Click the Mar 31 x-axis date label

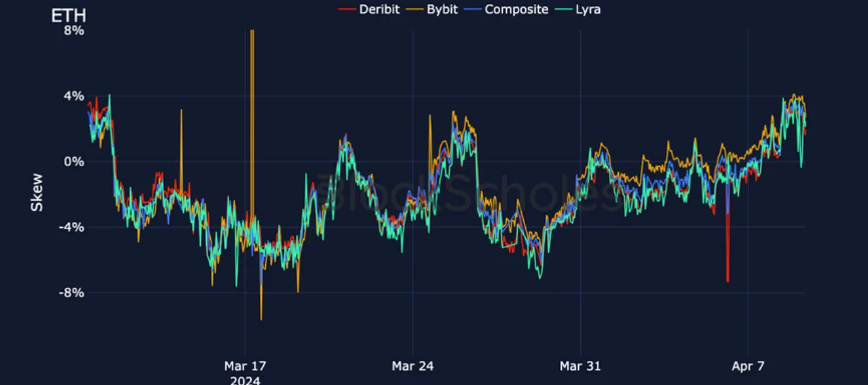580,366
